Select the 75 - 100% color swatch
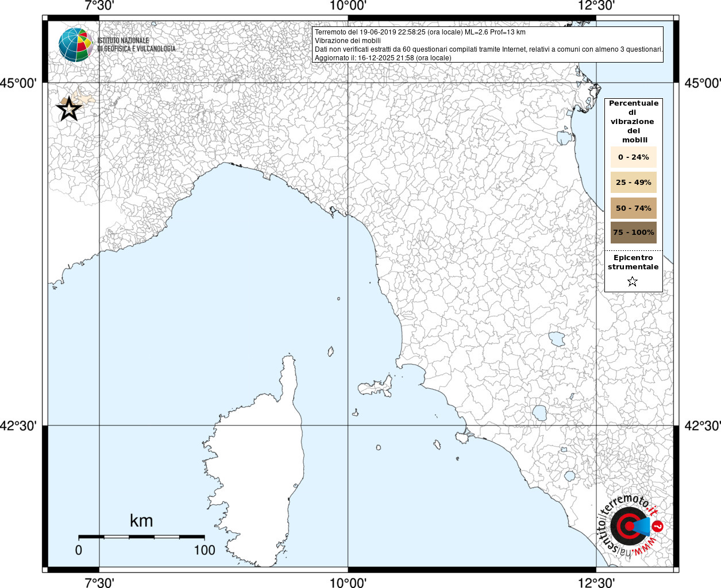This screenshot has height=588, width=721. [634, 233]
